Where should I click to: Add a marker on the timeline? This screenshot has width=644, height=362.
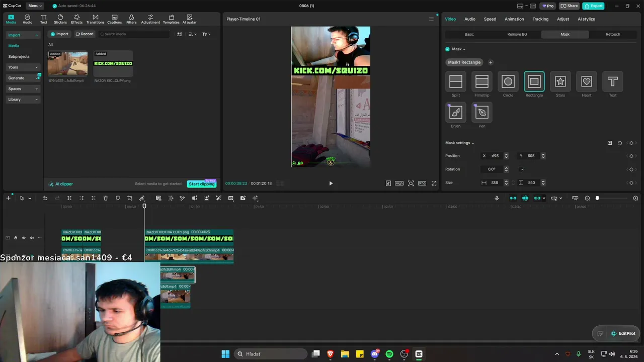pyautogui.click(x=118, y=198)
